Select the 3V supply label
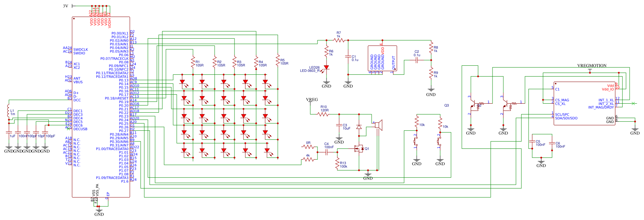The height and width of the screenshot is (220, 644). (x=66, y=6)
